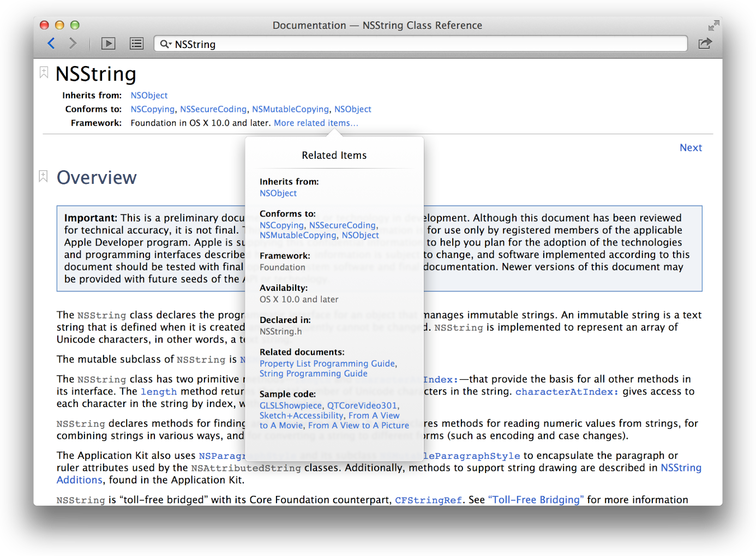Open NSObject link in header Conforms to row
This screenshot has height=556, width=756.
pyautogui.click(x=352, y=109)
